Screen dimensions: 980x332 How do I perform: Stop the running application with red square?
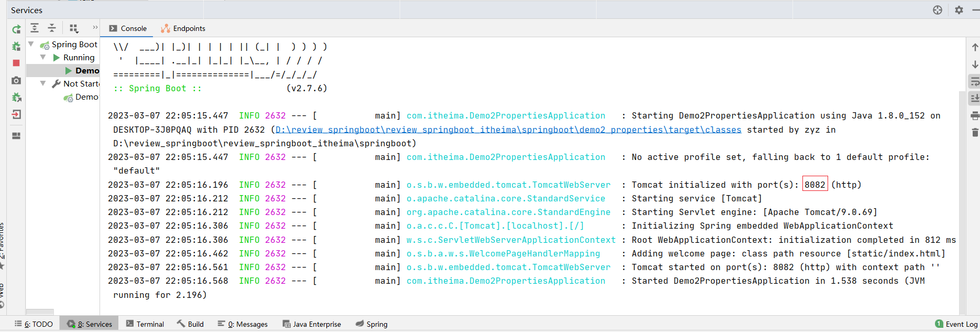coord(16,63)
